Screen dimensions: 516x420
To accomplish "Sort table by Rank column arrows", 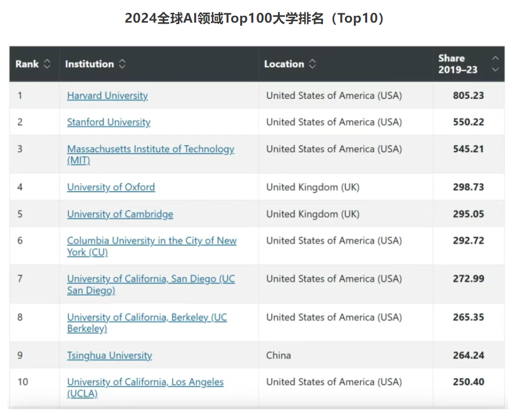I will [x=47, y=64].
